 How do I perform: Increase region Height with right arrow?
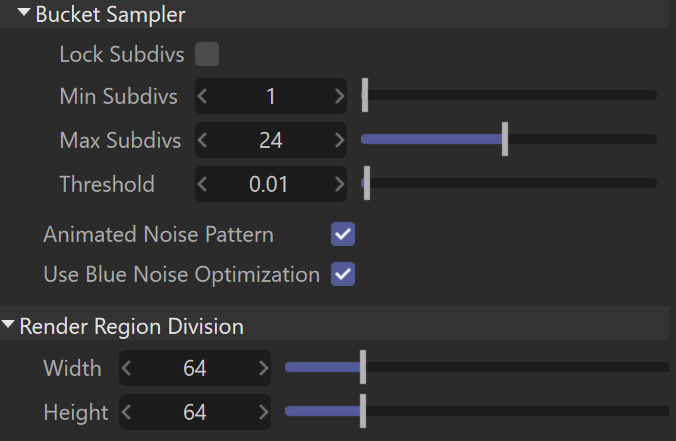(x=264, y=412)
